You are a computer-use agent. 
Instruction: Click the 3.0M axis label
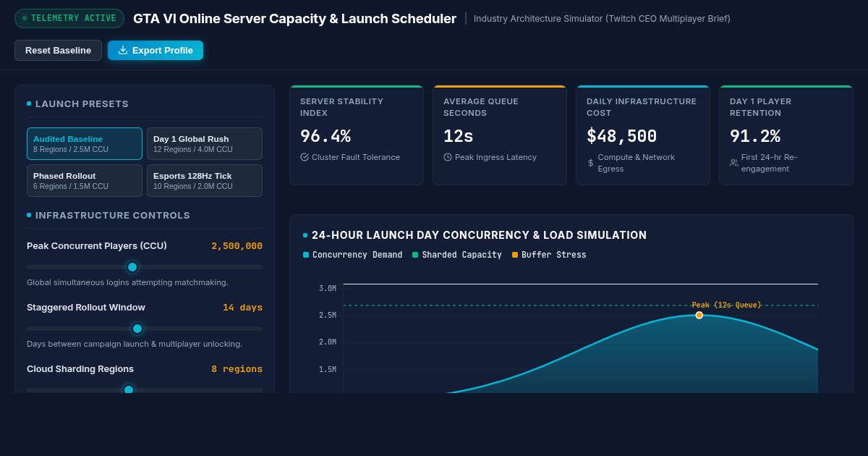tap(328, 289)
